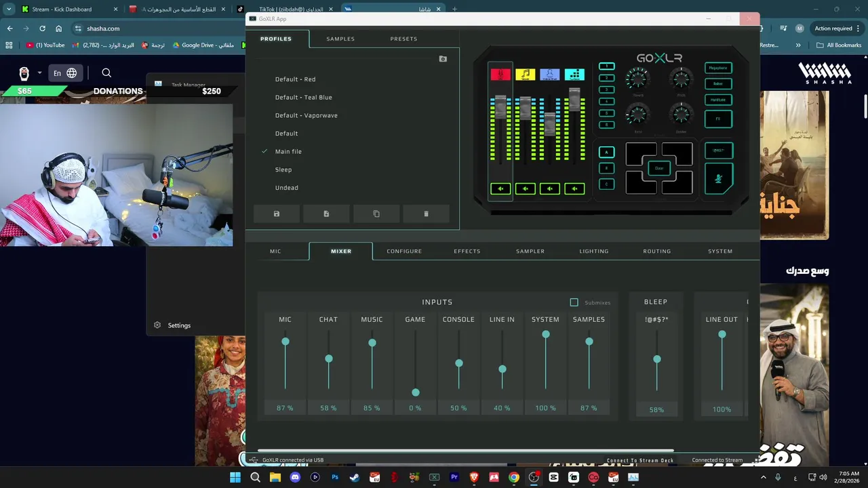Screen dimensions: 868x488
Task: Toggle mute button under second device fader
Action: pyautogui.click(x=525, y=189)
